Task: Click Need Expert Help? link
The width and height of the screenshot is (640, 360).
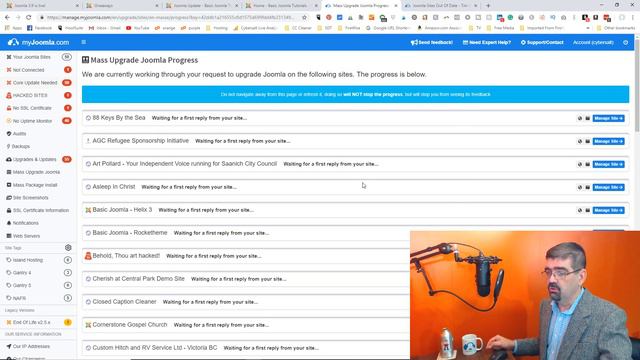Action: (487, 42)
